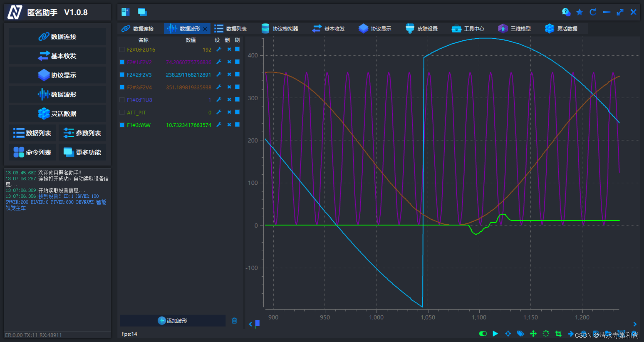This screenshot has width=644, height=342.
Task: Click the window layout icon in the top bar
Action: pos(142,12)
